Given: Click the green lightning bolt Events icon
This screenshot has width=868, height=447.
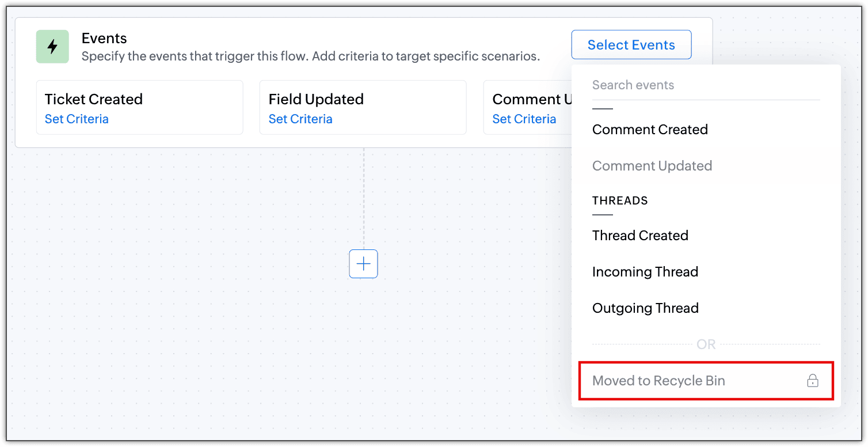Looking at the screenshot, I should [x=52, y=47].
